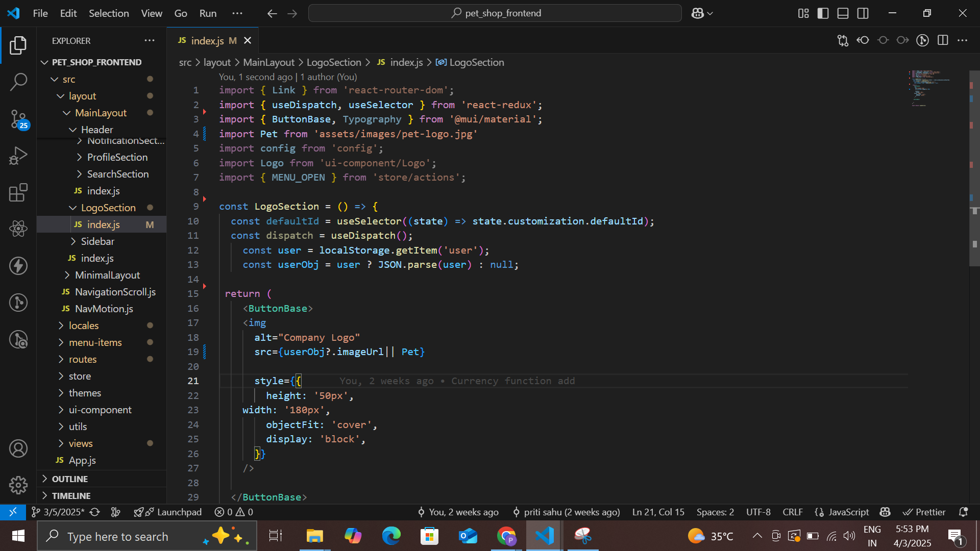980x551 pixels.
Task: Open Source Control view with 25 badge
Action: [18, 119]
